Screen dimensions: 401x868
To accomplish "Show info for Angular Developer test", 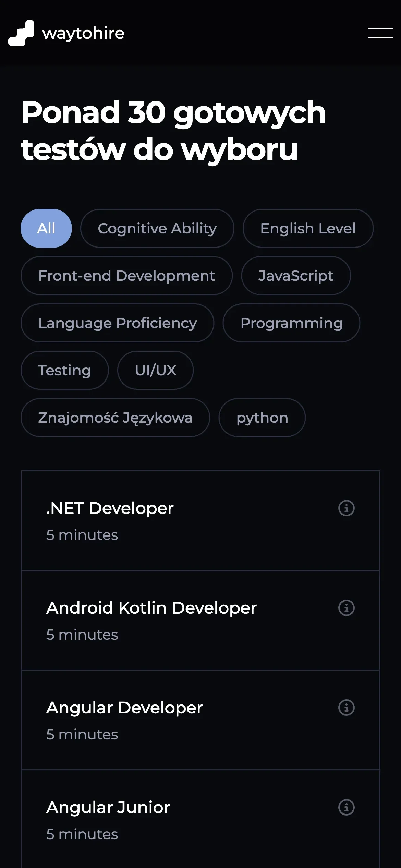I will click(x=346, y=708).
